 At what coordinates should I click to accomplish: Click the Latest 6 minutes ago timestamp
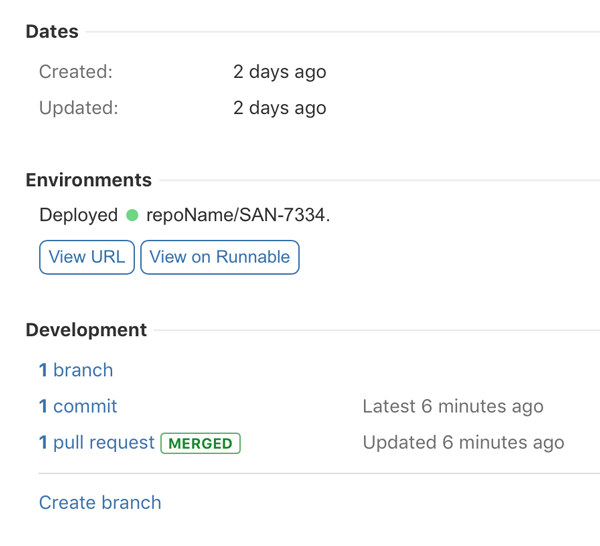click(453, 406)
